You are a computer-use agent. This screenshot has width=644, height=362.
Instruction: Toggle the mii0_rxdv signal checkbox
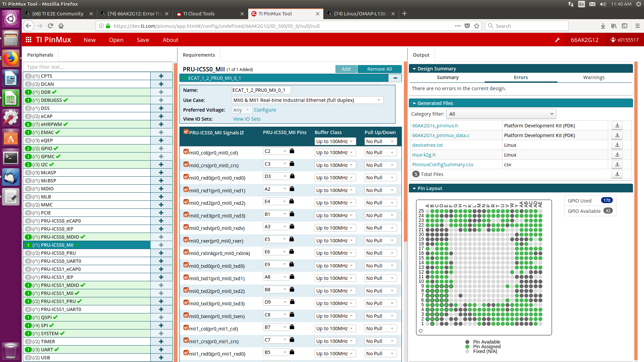coord(186,227)
